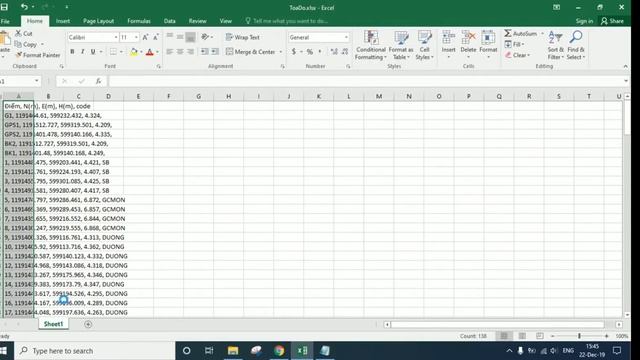Image resolution: width=640 pixels, height=360 pixels.
Task: Decrease font size with smaller A icon
Action: tap(156, 37)
